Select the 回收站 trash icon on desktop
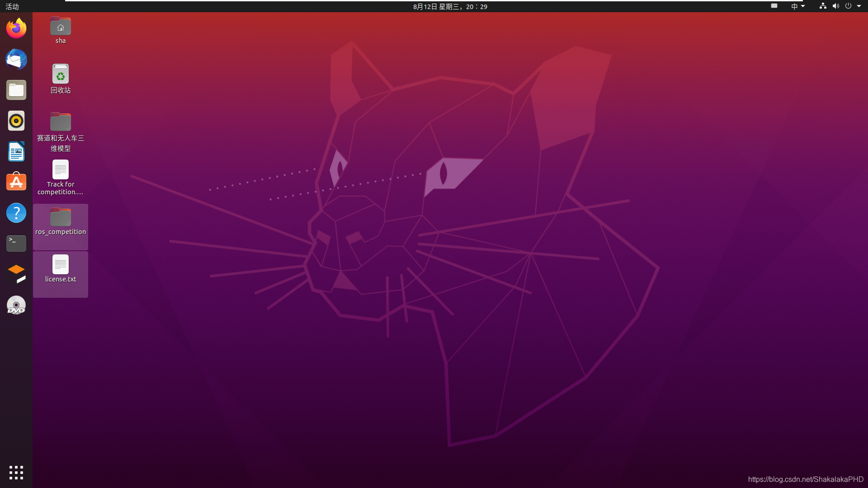 (61, 74)
